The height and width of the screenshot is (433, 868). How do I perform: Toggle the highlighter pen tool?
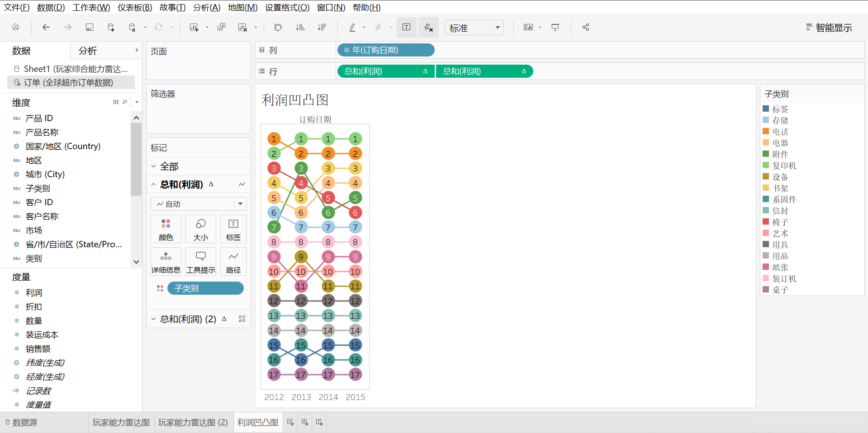[x=352, y=27]
